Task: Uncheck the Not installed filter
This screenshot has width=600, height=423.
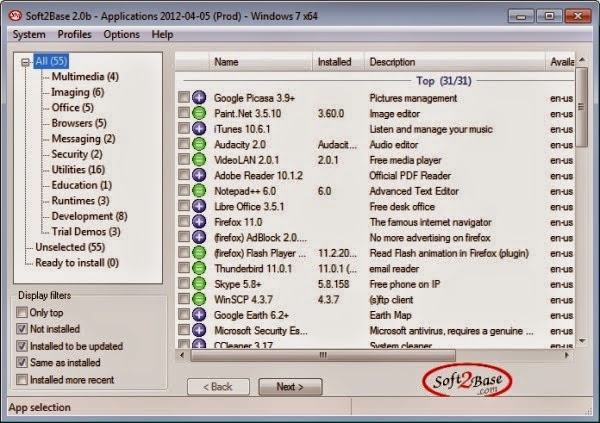Action: (x=22, y=328)
